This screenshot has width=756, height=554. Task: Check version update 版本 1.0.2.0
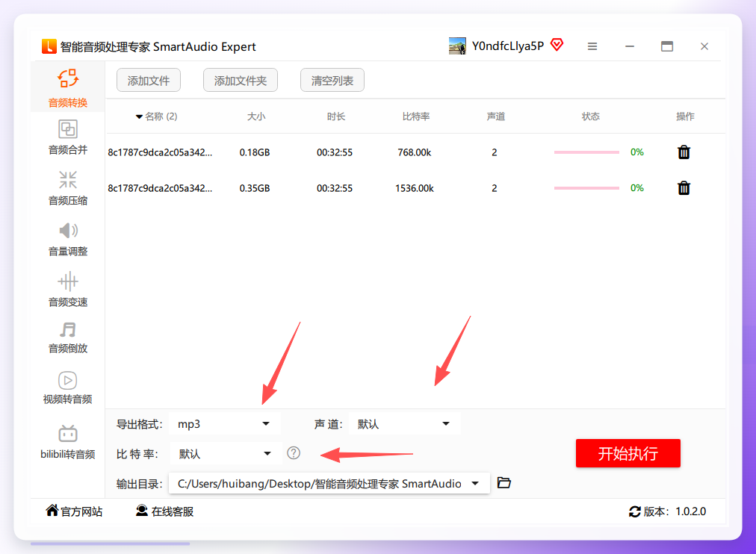tap(668, 511)
